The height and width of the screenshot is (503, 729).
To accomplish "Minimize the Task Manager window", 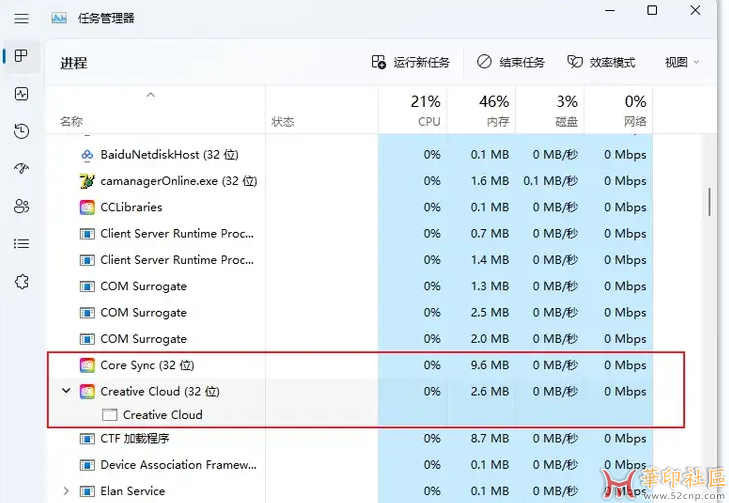I will tap(610, 10).
